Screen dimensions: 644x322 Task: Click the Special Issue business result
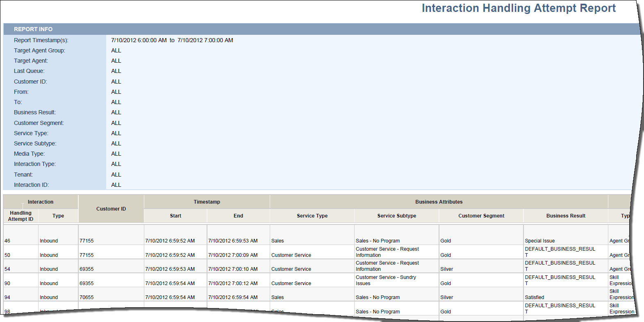pyautogui.click(x=539, y=241)
